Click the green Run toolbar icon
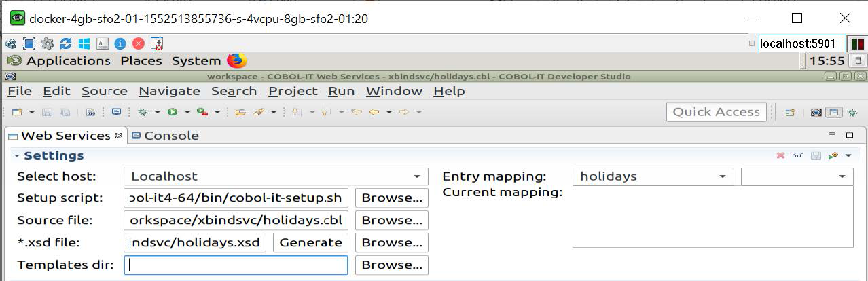 pos(173,112)
